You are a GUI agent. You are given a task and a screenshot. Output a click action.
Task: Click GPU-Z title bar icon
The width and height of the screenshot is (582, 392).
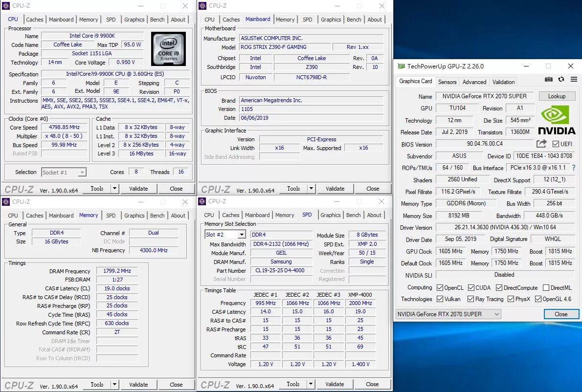tap(401, 66)
